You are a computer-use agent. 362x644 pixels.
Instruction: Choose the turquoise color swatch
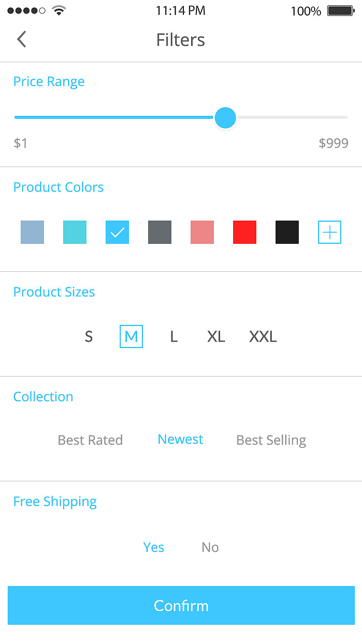click(75, 232)
